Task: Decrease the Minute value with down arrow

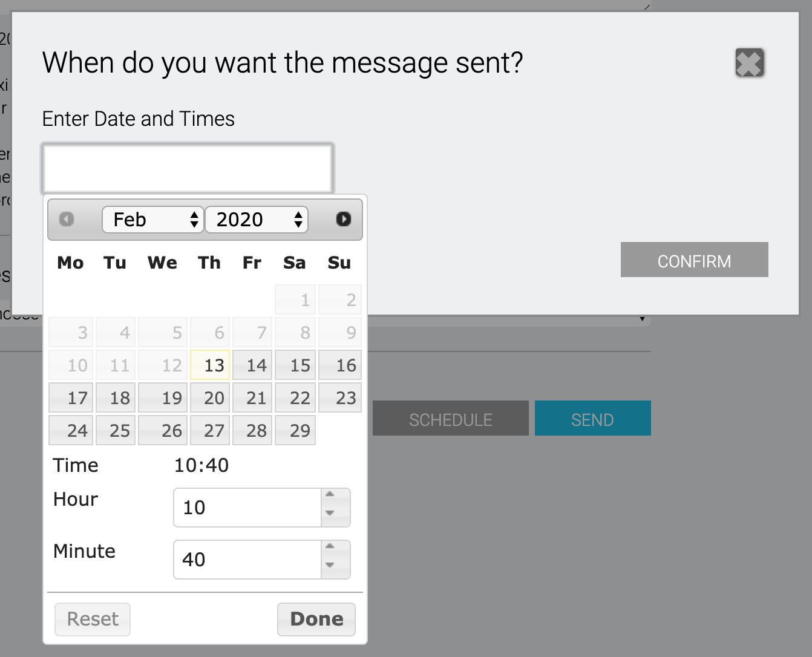Action: tap(330, 566)
